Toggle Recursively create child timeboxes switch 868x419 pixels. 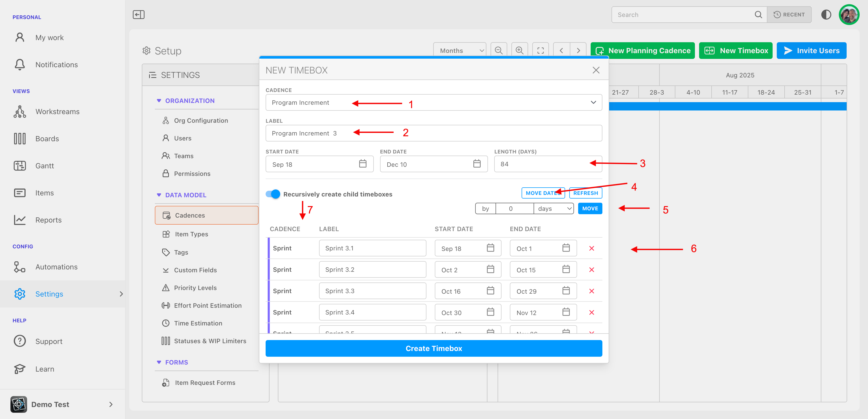pyautogui.click(x=273, y=194)
